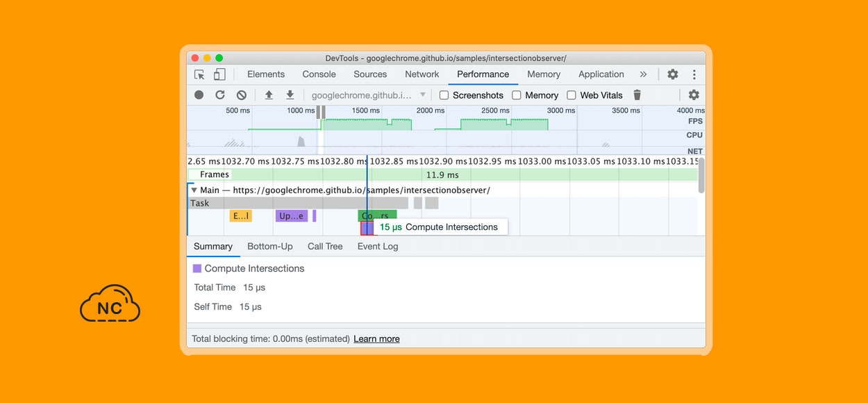Click the 2500 ms overview marker
This screenshot has height=403, width=868.
tap(494, 110)
